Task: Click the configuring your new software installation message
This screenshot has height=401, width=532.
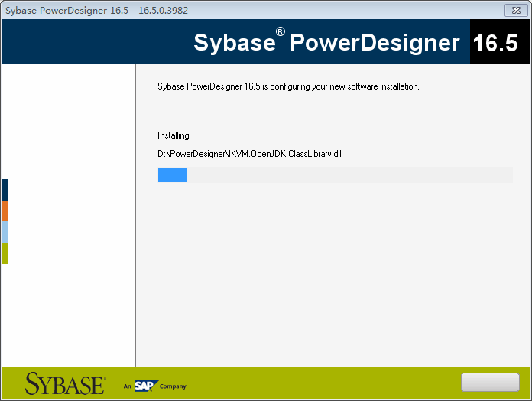Action: [x=288, y=86]
